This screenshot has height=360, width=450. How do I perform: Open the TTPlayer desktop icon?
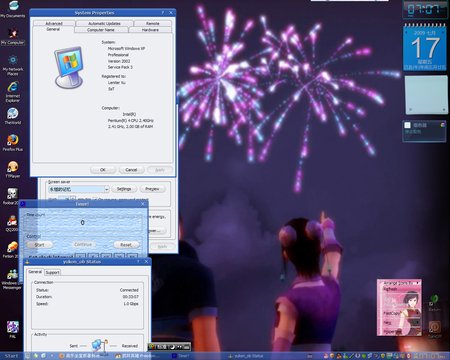13,169
